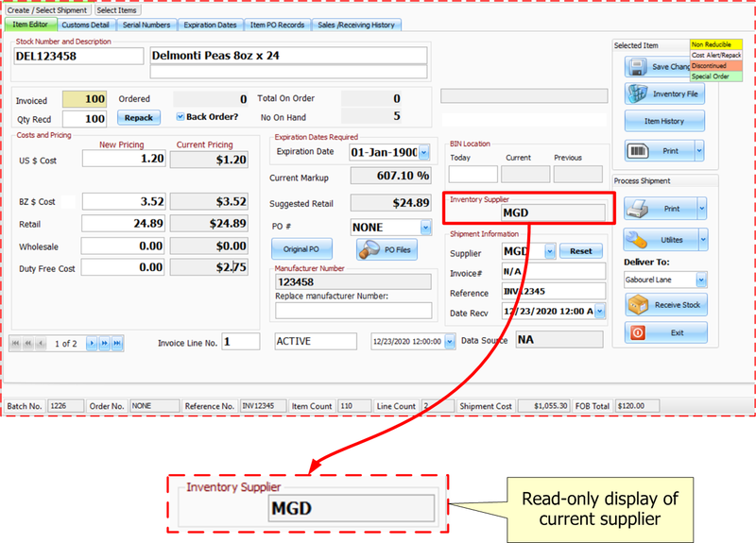The width and height of the screenshot is (756, 543).
Task: Click the Cost Alert/Repack legend label
Action: 716,55
